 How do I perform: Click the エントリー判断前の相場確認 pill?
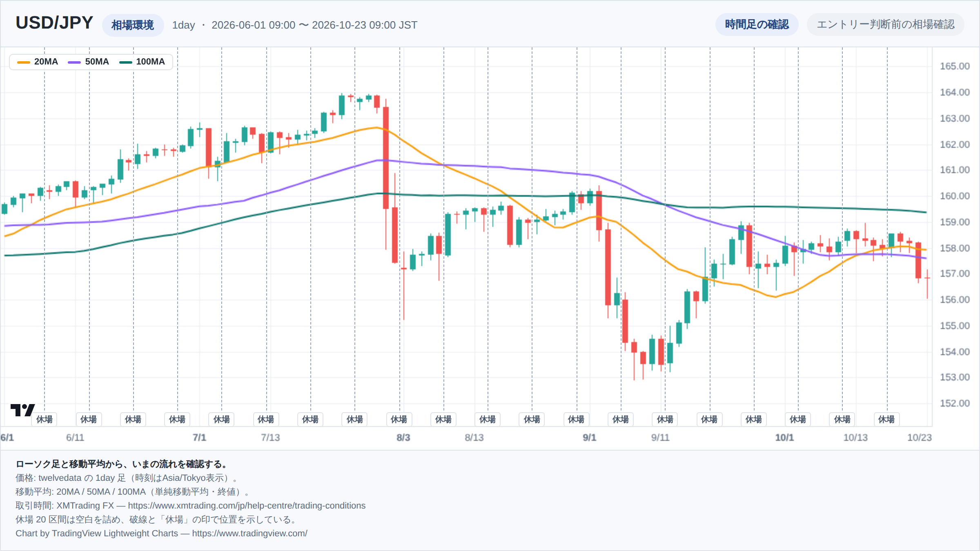pos(885,24)
